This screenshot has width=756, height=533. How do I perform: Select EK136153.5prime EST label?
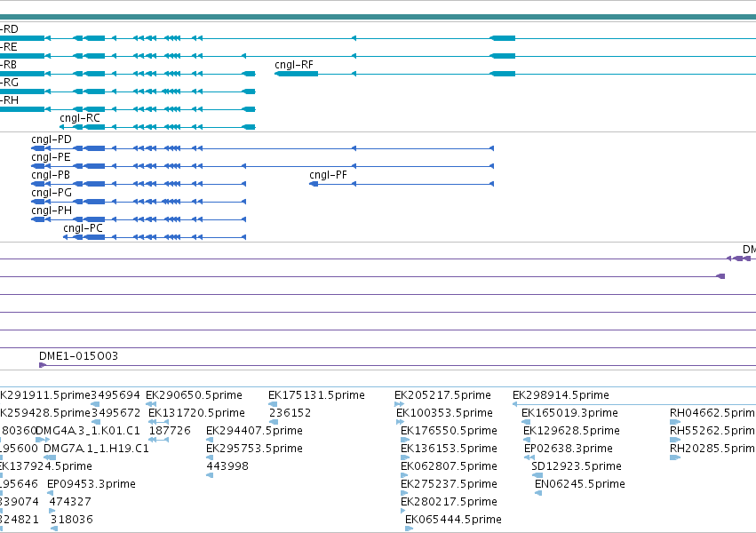[449, 449]
